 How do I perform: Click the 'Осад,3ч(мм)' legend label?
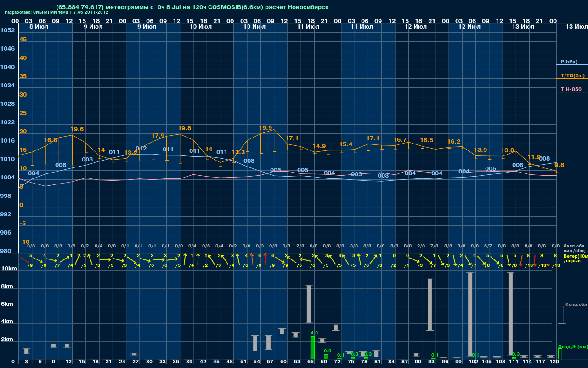(572, 346)
